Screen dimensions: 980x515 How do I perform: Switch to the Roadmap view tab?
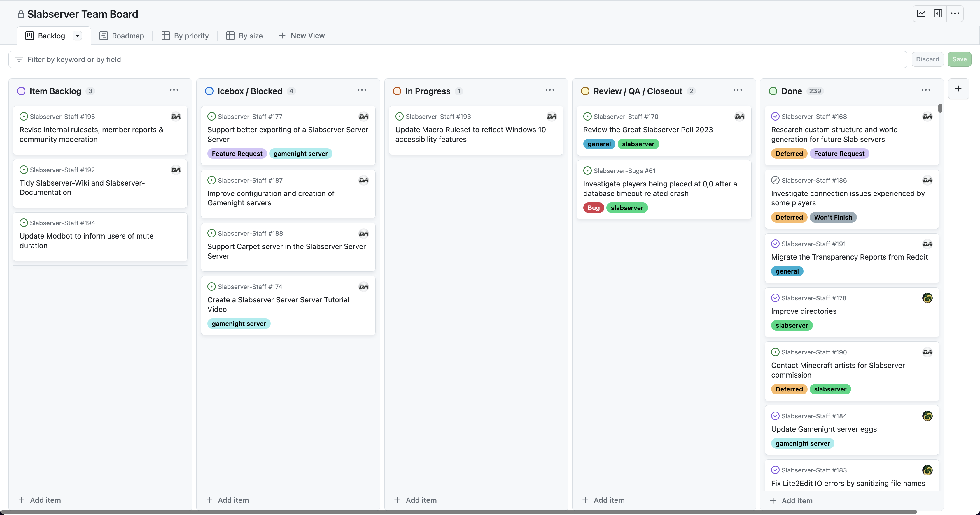[x=122, y=36]
